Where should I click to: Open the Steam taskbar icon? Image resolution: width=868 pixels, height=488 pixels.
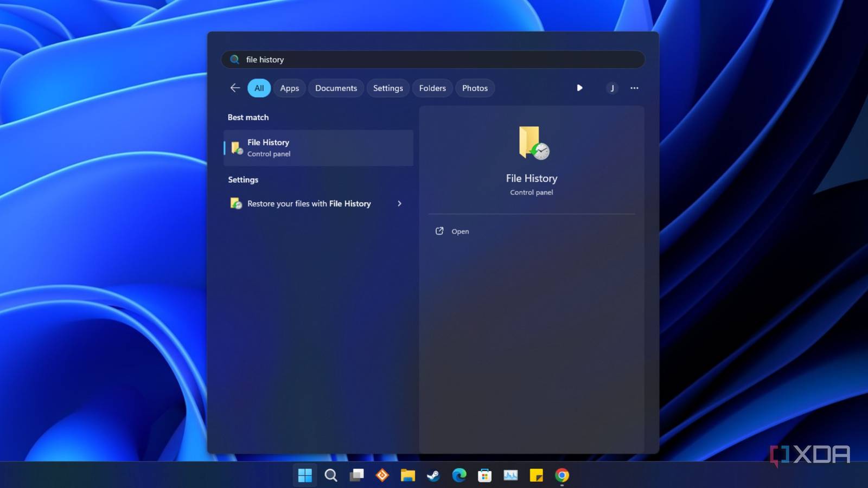coord(433,476)
